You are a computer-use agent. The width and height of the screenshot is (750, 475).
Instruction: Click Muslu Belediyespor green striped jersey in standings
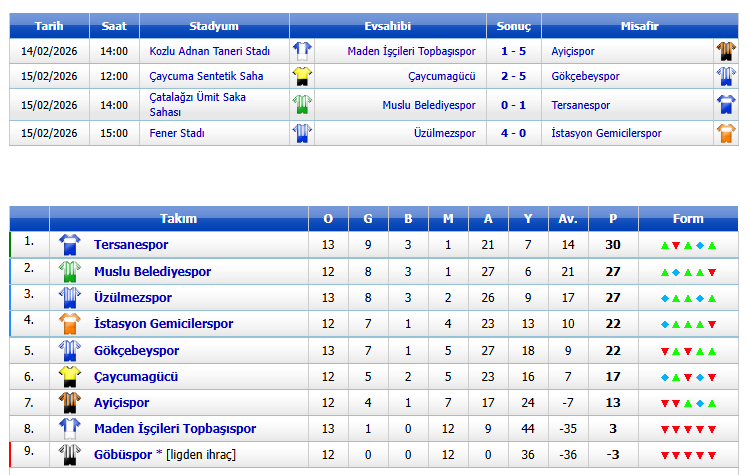click(x=70, y=271)
